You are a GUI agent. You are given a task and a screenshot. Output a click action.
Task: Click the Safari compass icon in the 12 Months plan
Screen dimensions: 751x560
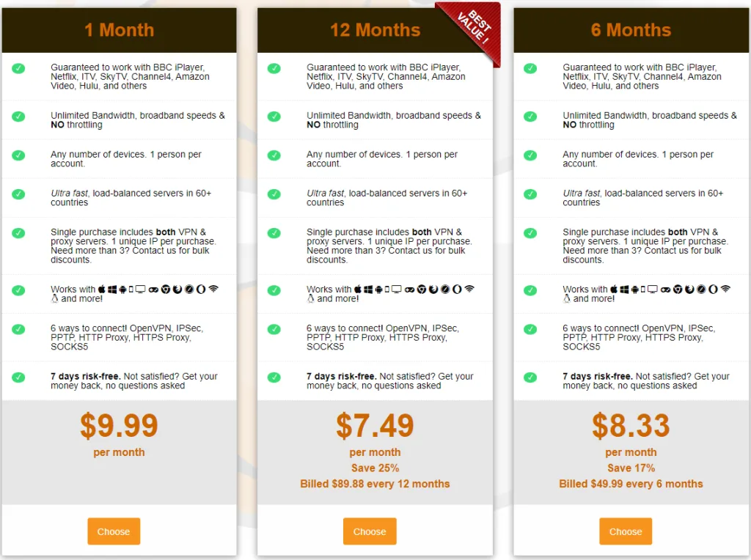(445, 290)
